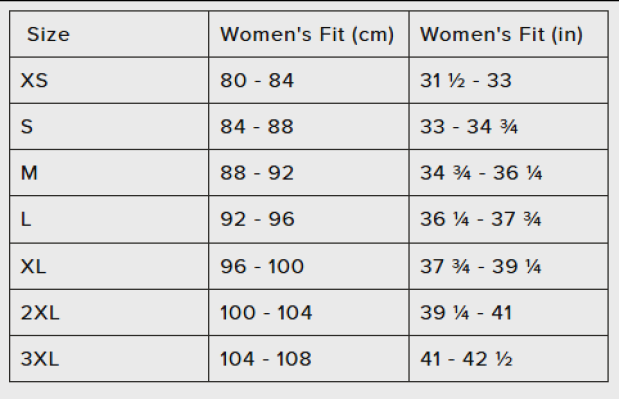This screenshot has width=619, height=399.
Task: Select the 3XL size row label
Action: pos(40,359)
